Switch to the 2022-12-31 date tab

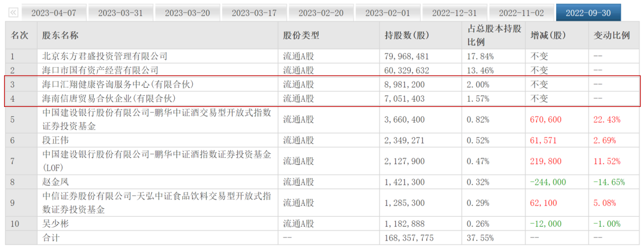(455, 13)
